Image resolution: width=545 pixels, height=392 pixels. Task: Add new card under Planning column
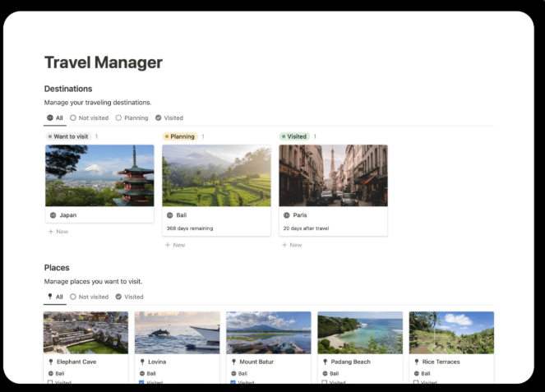pyautogui.click(x=175, y=245)
